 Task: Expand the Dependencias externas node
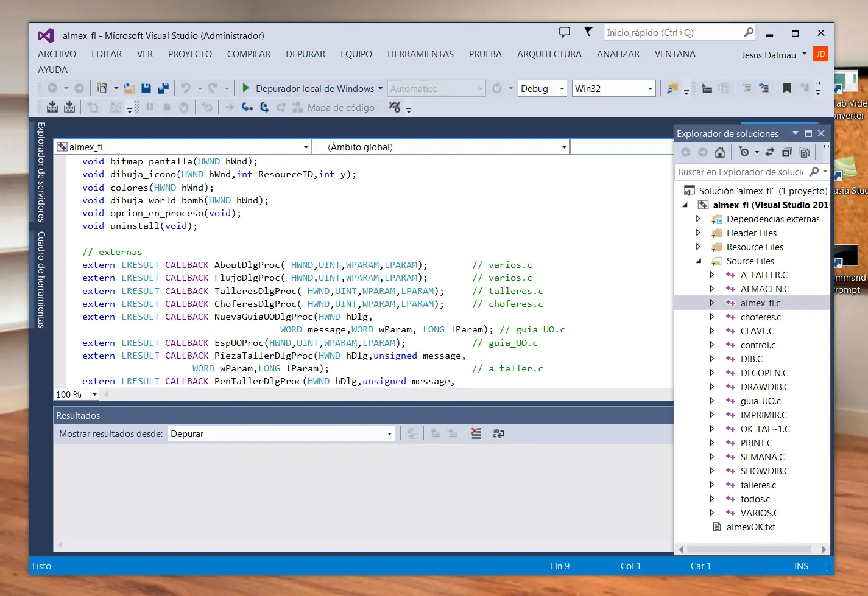tap(698, 219)
